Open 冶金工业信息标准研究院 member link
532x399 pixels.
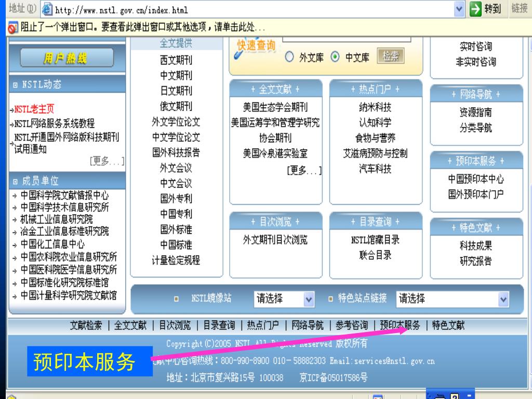[64, 231]
